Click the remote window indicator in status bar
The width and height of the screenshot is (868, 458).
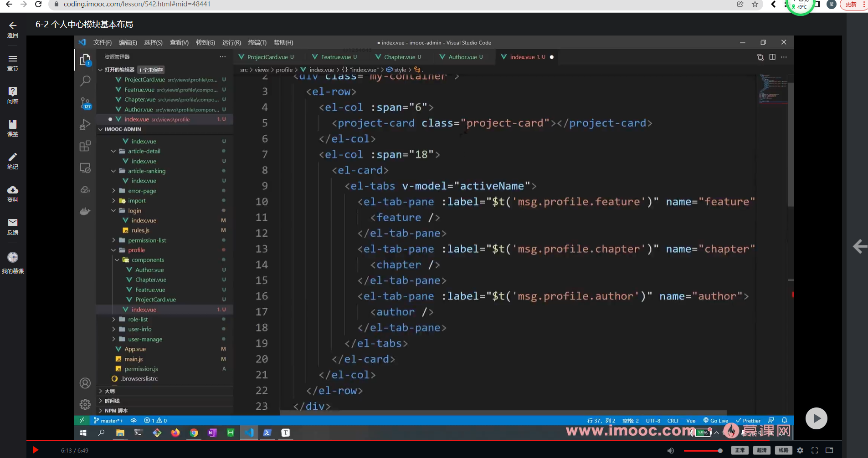pos(82,420)
